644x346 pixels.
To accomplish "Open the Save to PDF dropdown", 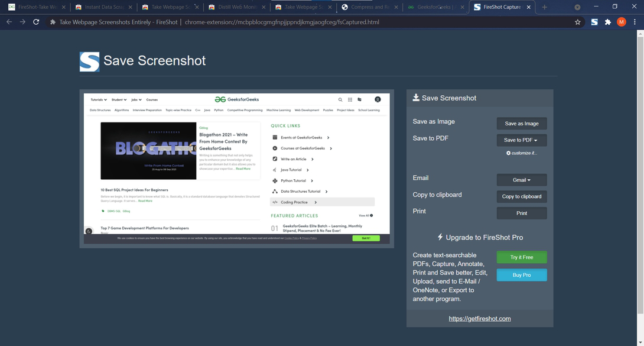I will tap(522, 140).
